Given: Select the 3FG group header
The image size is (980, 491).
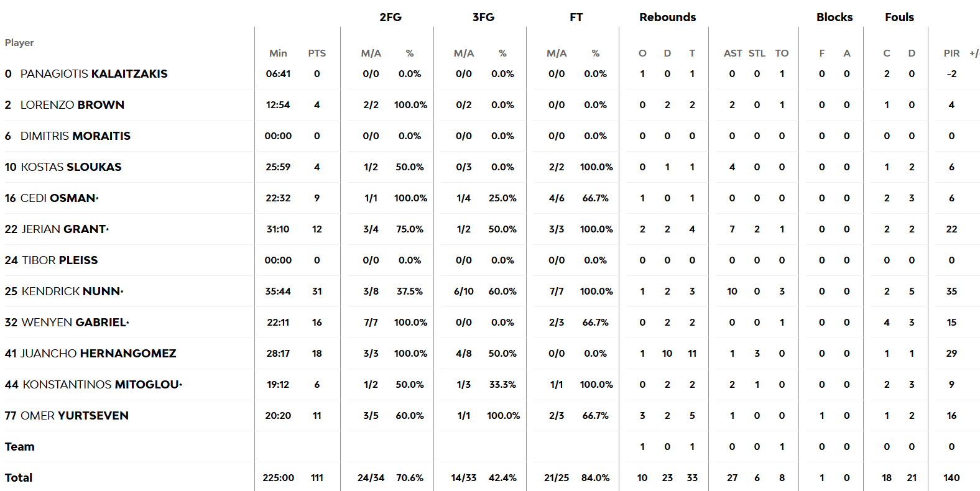Looking at the screenshot, I should [x=483, y=17].
